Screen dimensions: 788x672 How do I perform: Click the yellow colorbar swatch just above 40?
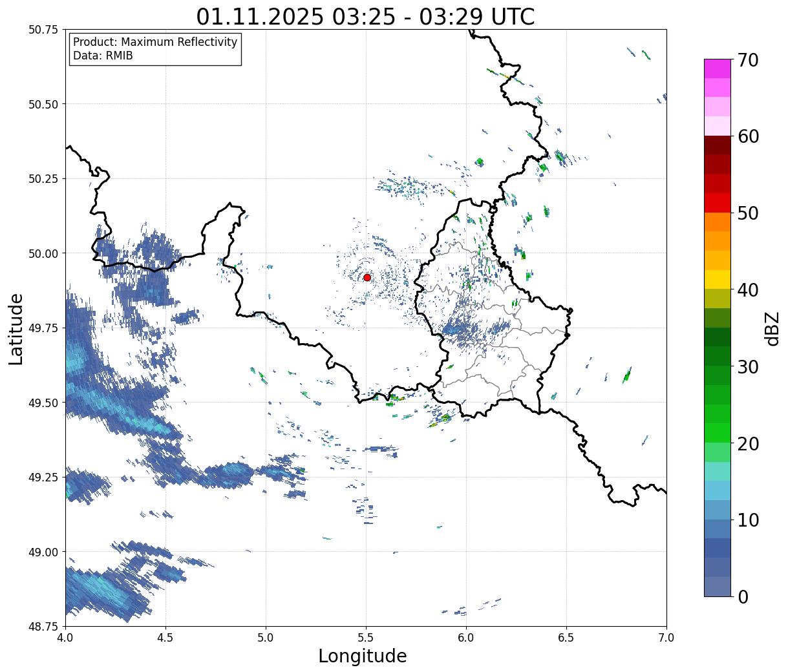point(718,279)
